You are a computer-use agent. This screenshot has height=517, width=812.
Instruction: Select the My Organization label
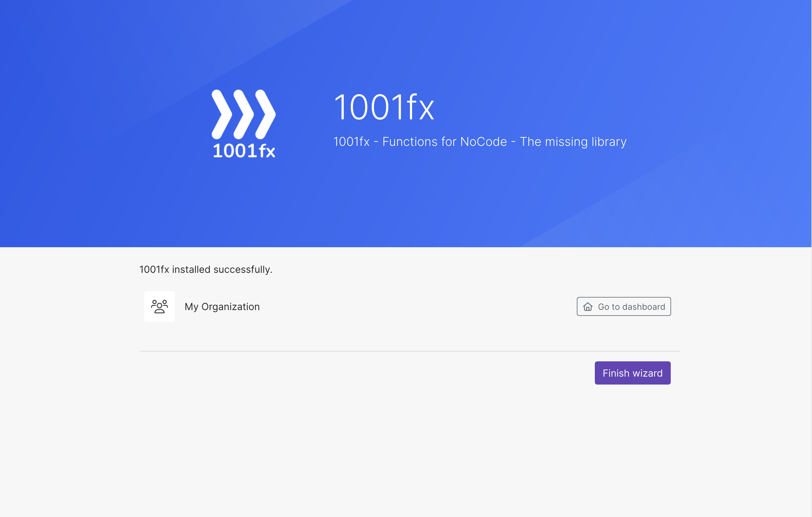point(222,307)
